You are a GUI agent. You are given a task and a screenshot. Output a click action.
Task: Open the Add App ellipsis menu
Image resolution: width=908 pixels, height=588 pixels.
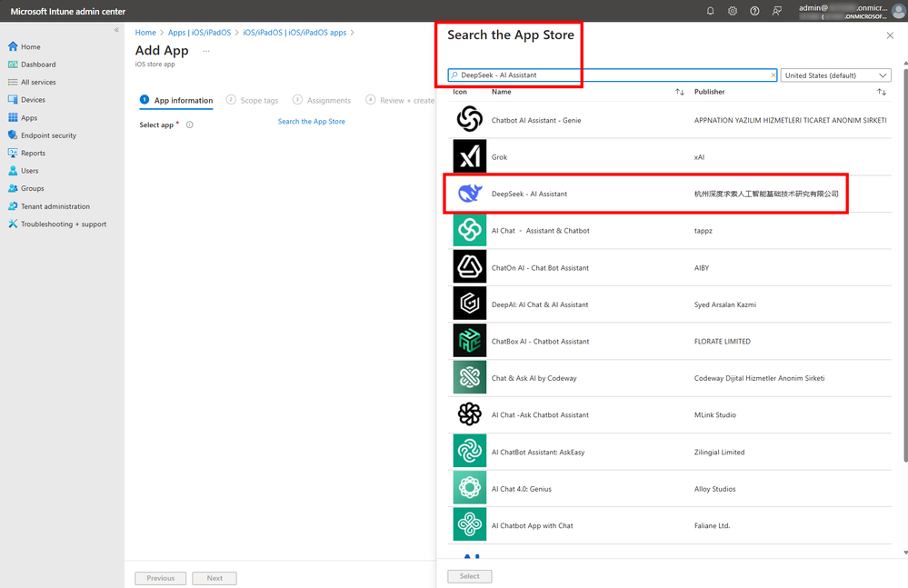click(x=206, y=51)
